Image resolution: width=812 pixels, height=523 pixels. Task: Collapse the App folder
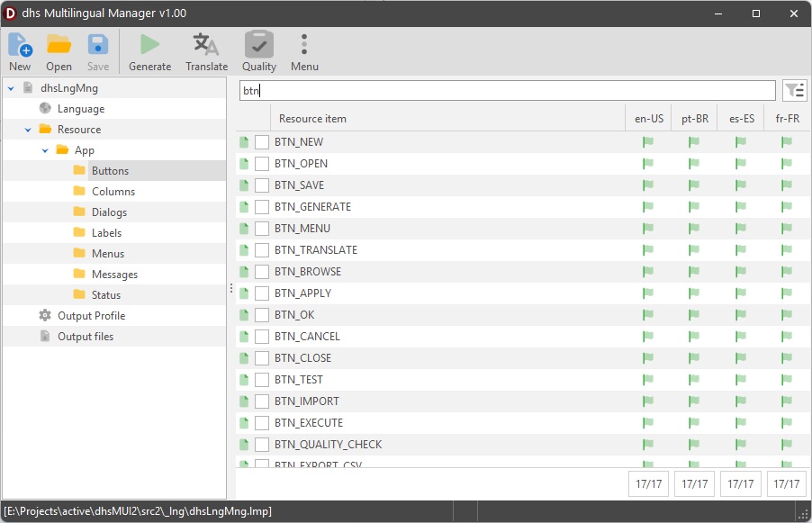point(45,149)
